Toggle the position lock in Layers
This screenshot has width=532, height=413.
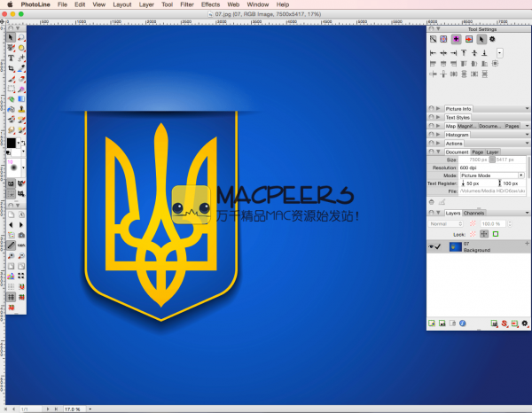coord(484,234)
